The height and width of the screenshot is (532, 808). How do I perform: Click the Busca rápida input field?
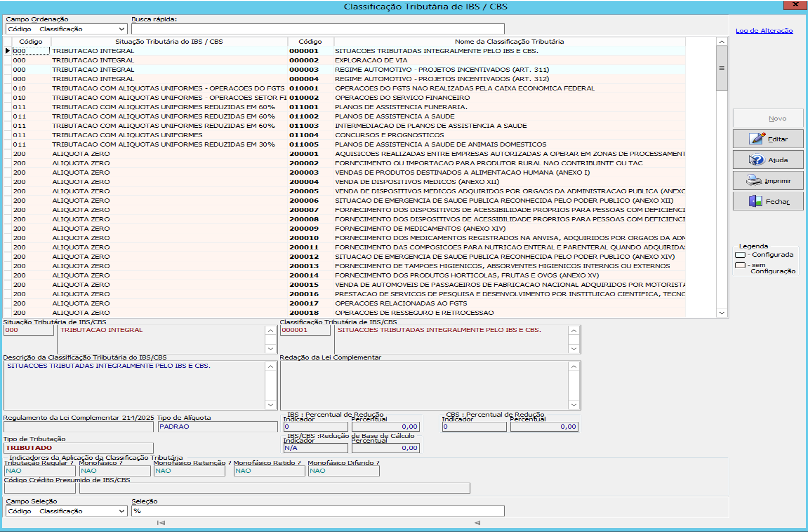point(317,29)
